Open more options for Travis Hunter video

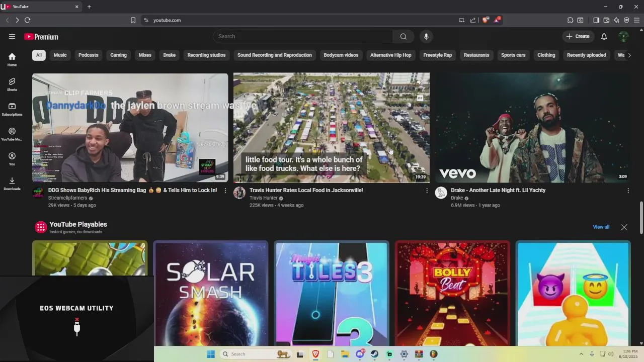coord(427,191)
